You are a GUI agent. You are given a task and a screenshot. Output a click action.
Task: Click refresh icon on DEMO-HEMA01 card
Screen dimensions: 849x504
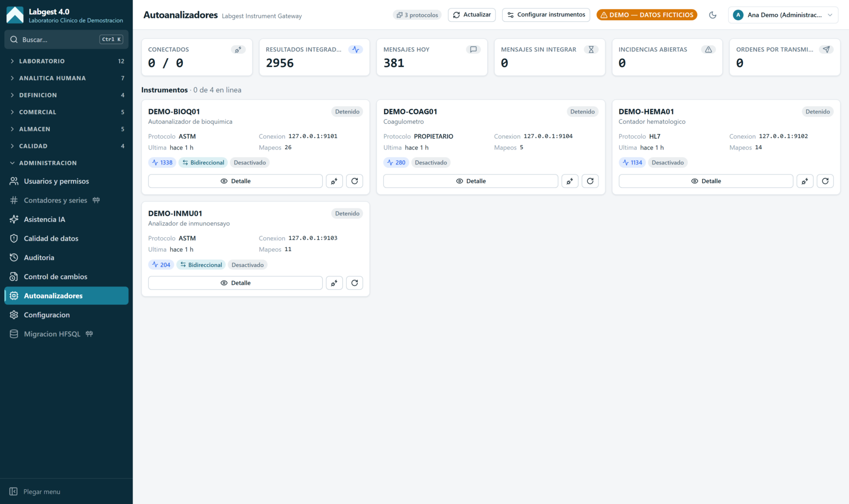tap(825, 181)
